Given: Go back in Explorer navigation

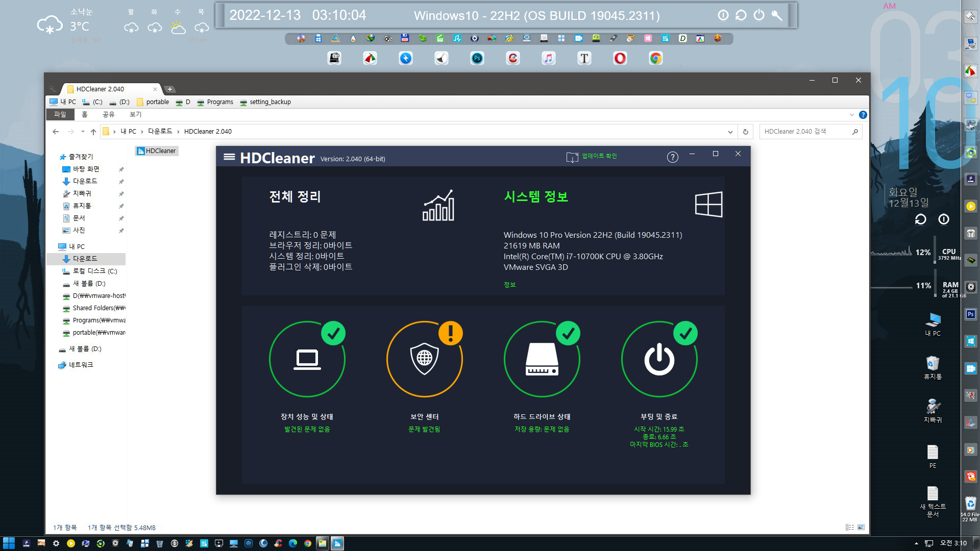Looking at the screenshot, I should click(x=56, y=132).
